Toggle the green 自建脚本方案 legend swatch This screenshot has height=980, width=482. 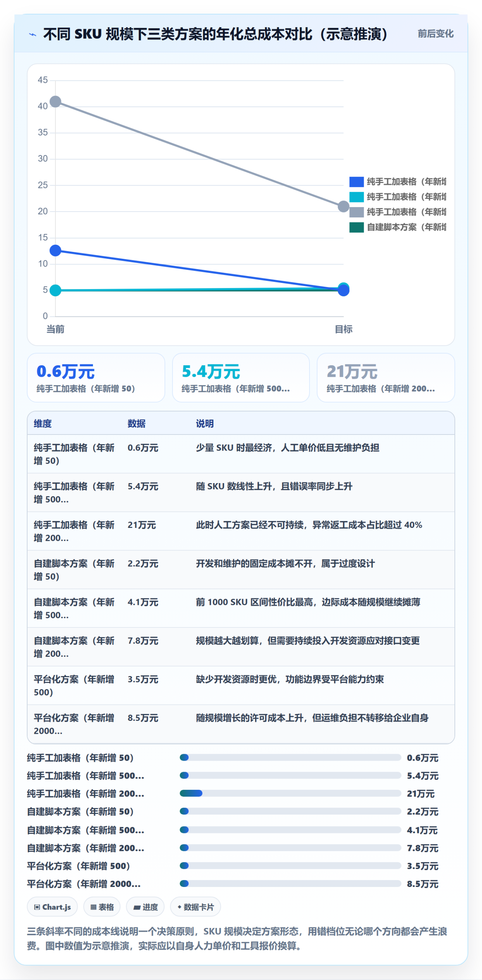356,227
